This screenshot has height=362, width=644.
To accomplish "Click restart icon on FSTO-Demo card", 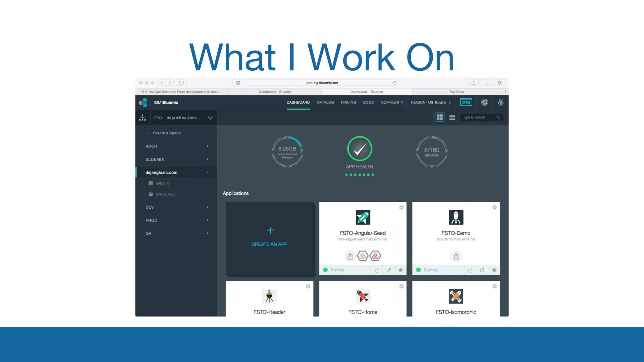I will 470,270.
